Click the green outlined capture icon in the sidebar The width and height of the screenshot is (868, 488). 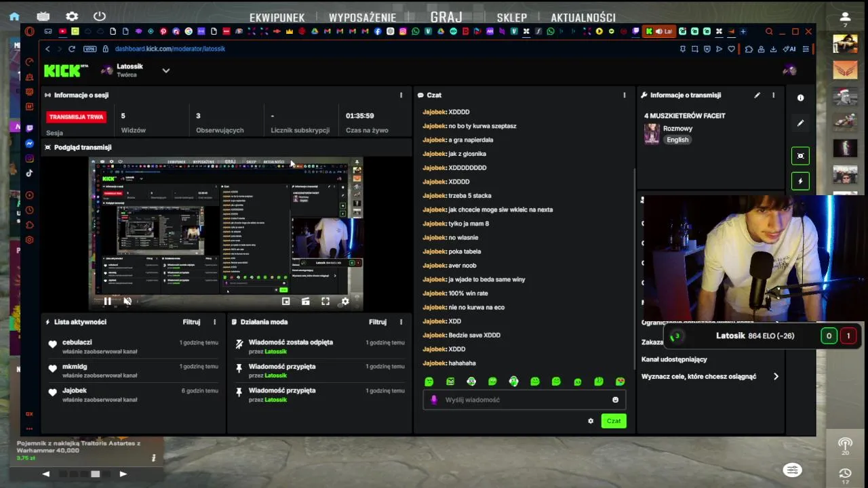click(x=800, y=156)
